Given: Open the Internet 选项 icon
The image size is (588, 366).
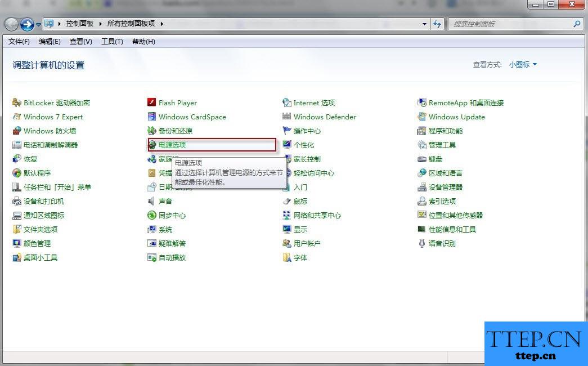Looking at the screenshot, I should (x=287, y=102).
